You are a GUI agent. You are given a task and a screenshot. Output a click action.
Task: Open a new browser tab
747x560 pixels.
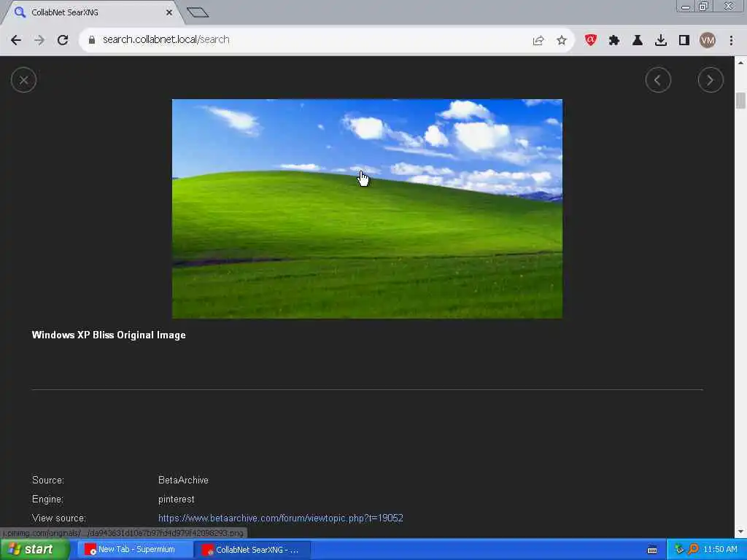[x=198, y=12]
